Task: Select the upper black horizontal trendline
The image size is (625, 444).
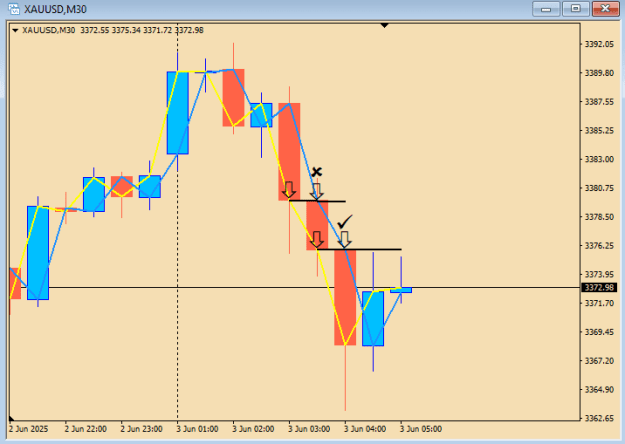Action: click(318, 201)
